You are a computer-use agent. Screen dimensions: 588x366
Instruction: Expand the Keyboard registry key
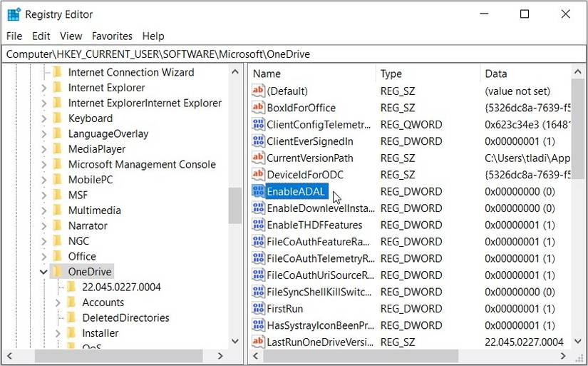44,118
